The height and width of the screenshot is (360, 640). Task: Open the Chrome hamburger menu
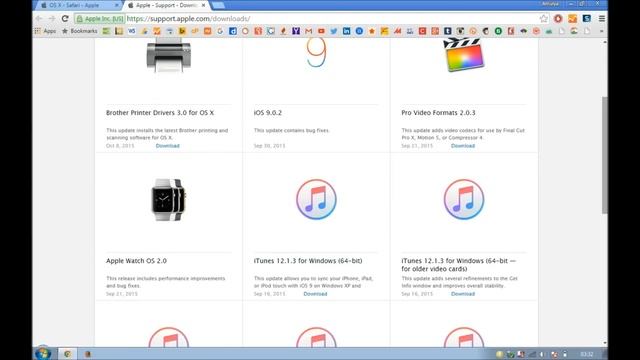point(602,18)
